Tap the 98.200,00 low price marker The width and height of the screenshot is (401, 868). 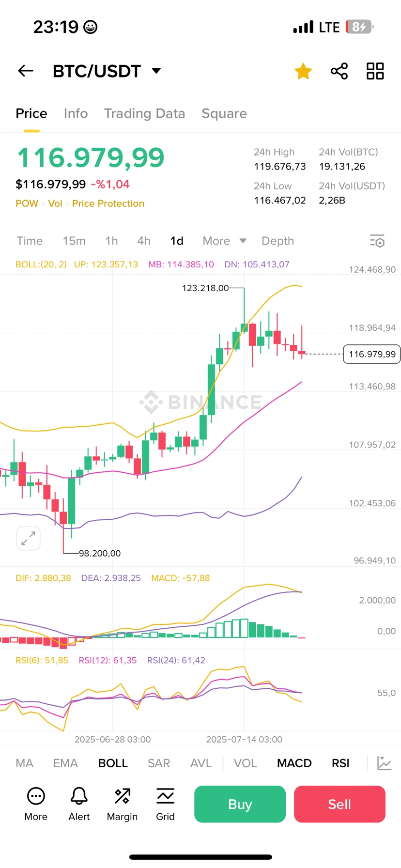(x=100, y=553)
